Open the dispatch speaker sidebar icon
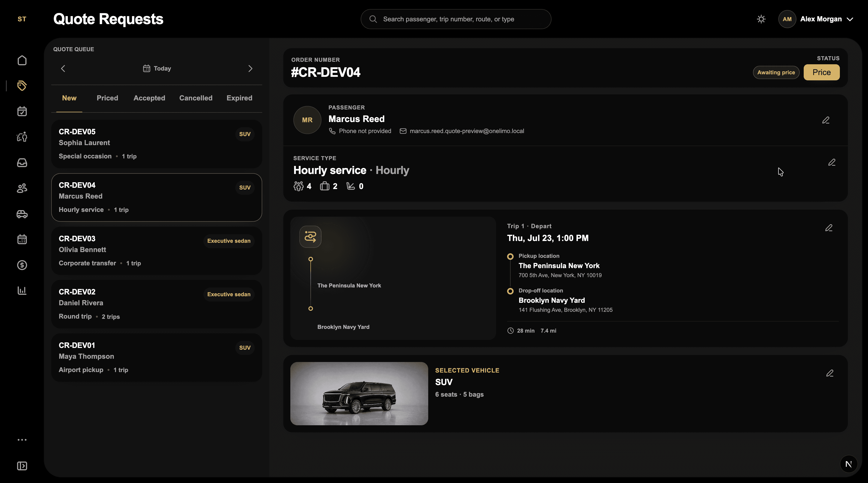The height and width of the screenshot is (483, 868). coord(22,137)
